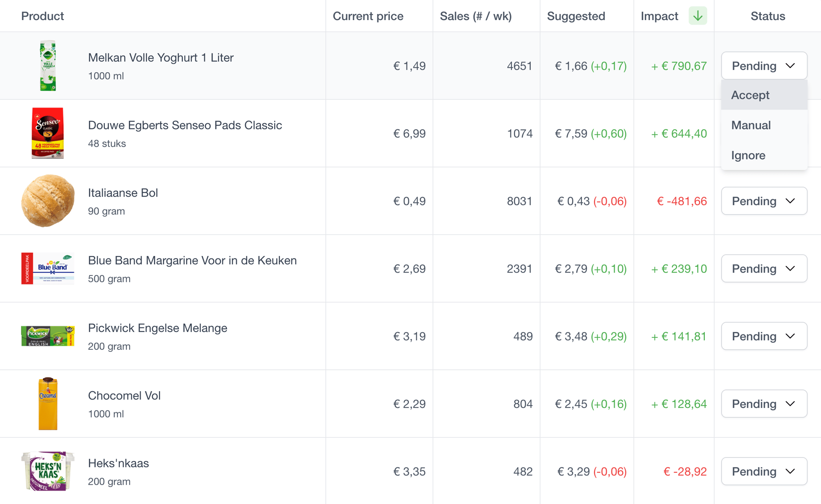This screenshot has width=821, height=504.
Task: Click the Italiaanse Bol bread image
Action: click(48, 201)
